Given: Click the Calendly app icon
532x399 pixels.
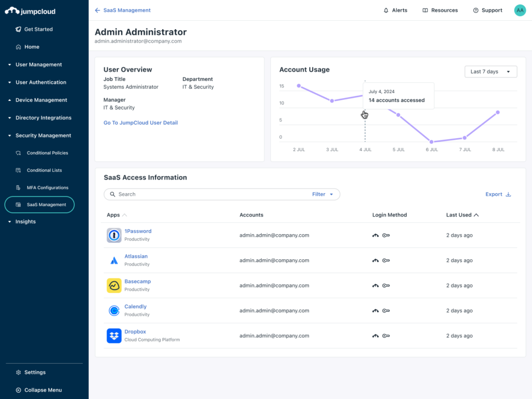Looking at the screenshot, I should (x=113, y=310).
